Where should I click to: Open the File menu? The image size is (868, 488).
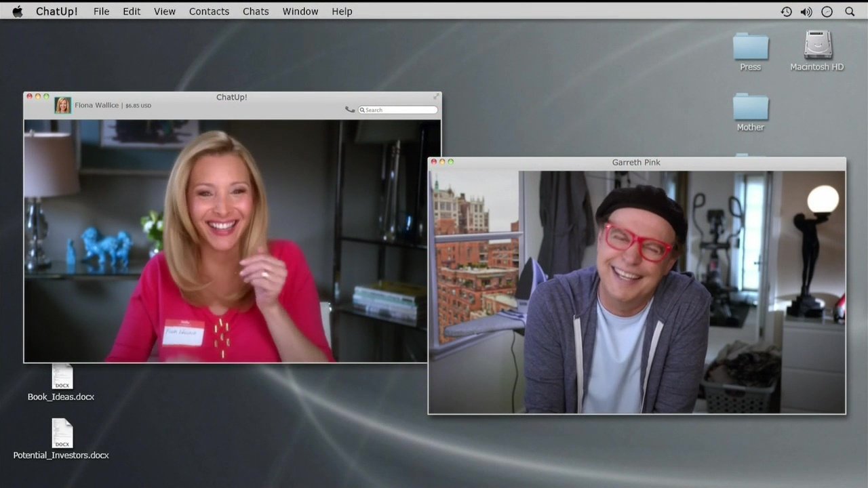point(101,12)
